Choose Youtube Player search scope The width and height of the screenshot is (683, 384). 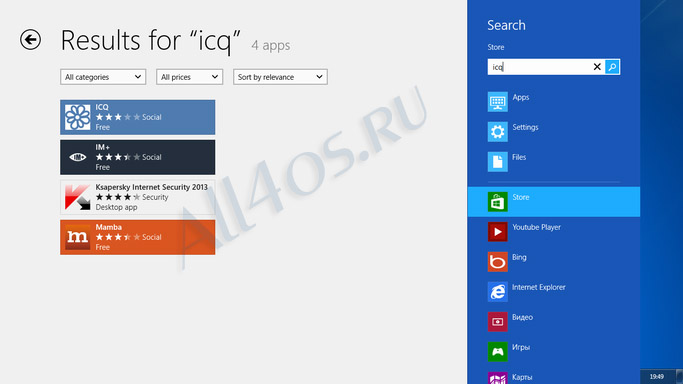[x=536, y=227]
